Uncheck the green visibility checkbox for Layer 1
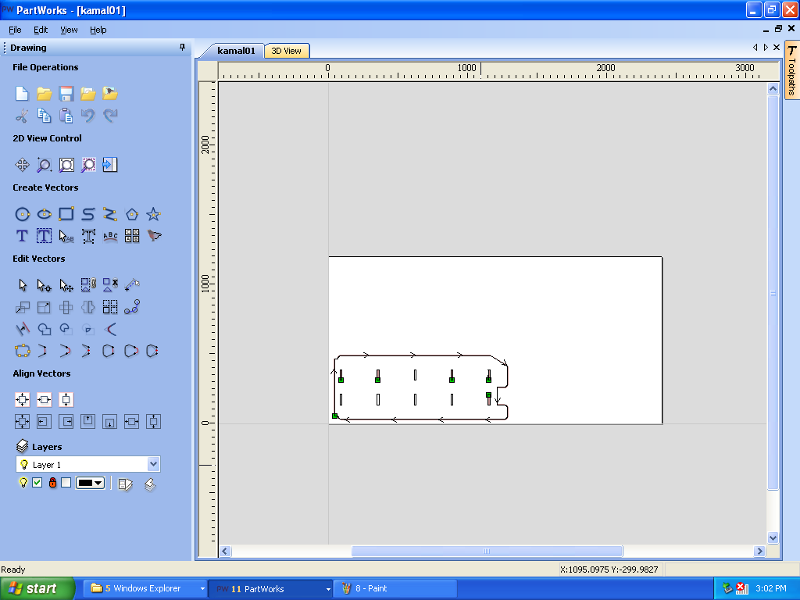The image size is (800, 600). (x=37, y=482)
